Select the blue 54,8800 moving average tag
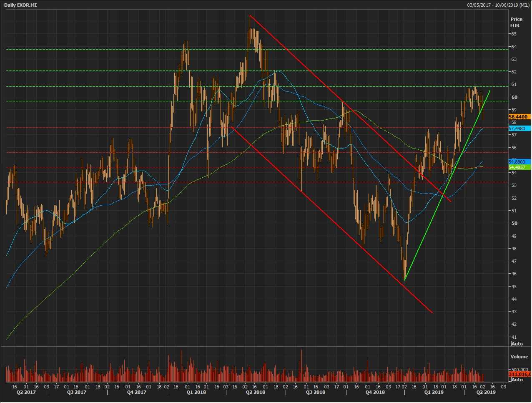Screen dimensions: 532x403 point(519,161)
